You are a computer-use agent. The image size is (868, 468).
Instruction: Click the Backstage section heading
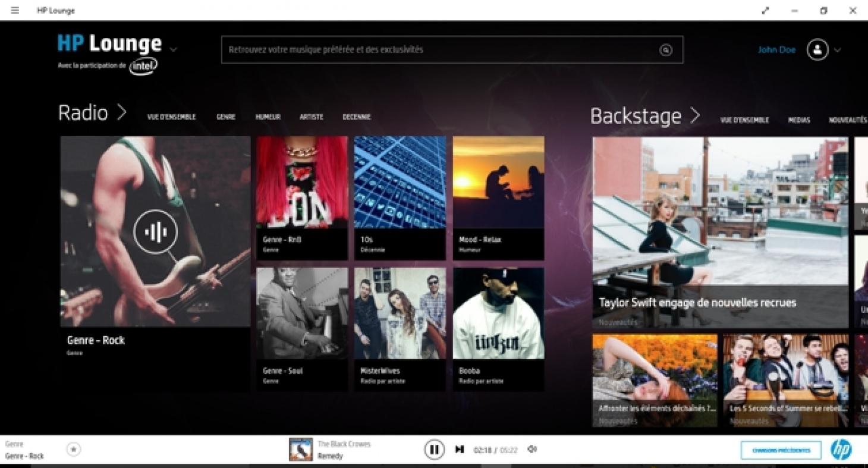pos(636,116)
